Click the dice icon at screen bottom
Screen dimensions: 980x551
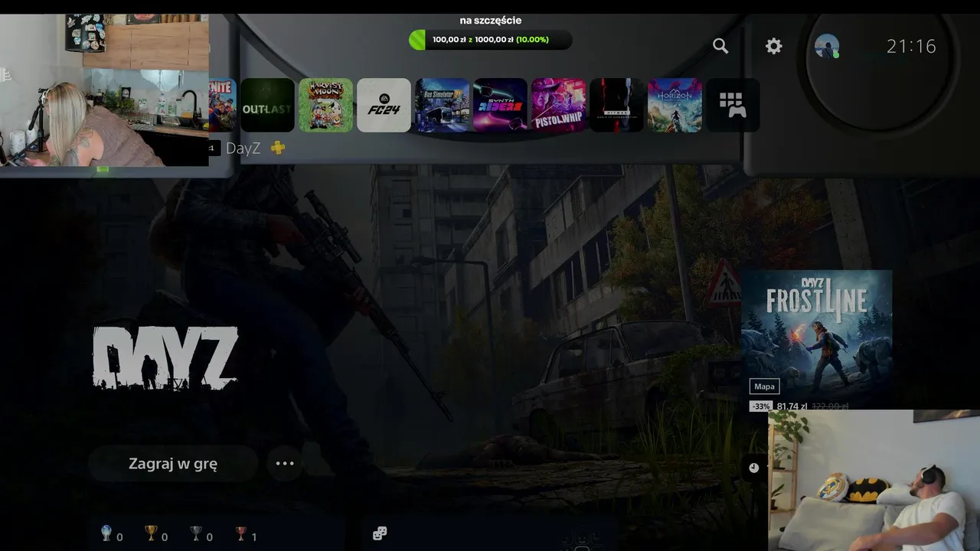point(380,533)
